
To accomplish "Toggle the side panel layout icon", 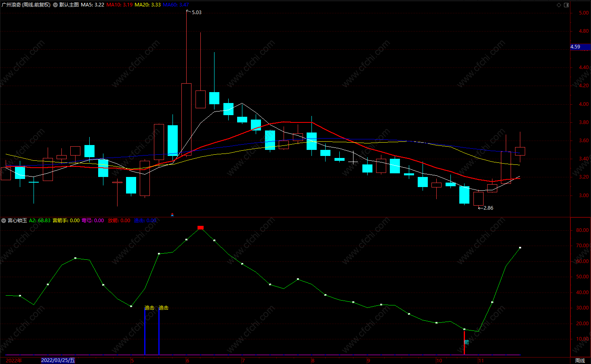I will click(566, 5).
